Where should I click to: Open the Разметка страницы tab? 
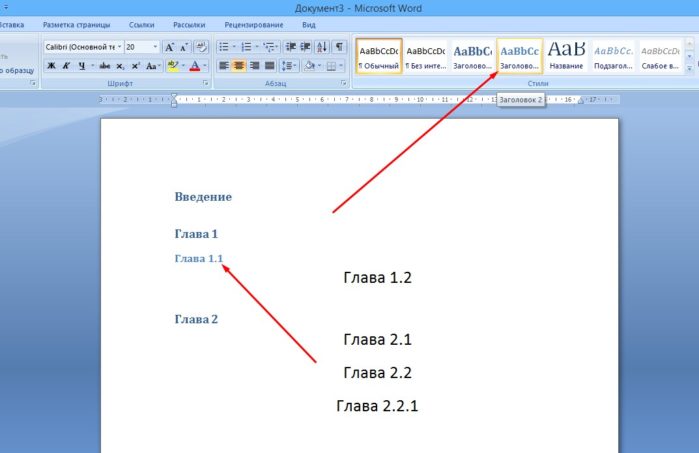click(x=76, y=25)
